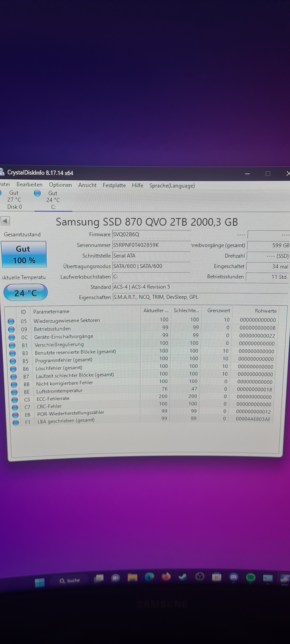The height and width of the screenshot is (644, 290).
Task: Open Discord from the taskbar
Action: [233, 577]
